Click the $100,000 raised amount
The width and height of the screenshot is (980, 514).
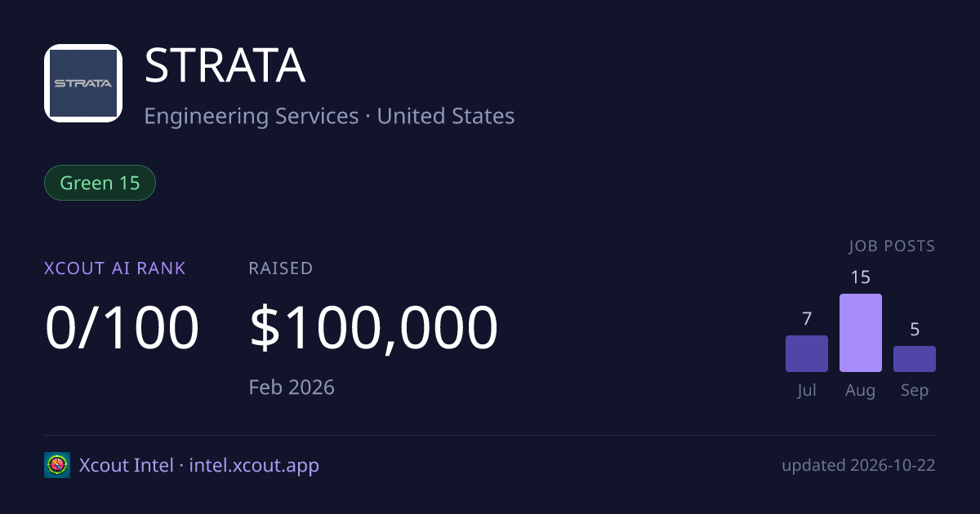pos(373,328)
